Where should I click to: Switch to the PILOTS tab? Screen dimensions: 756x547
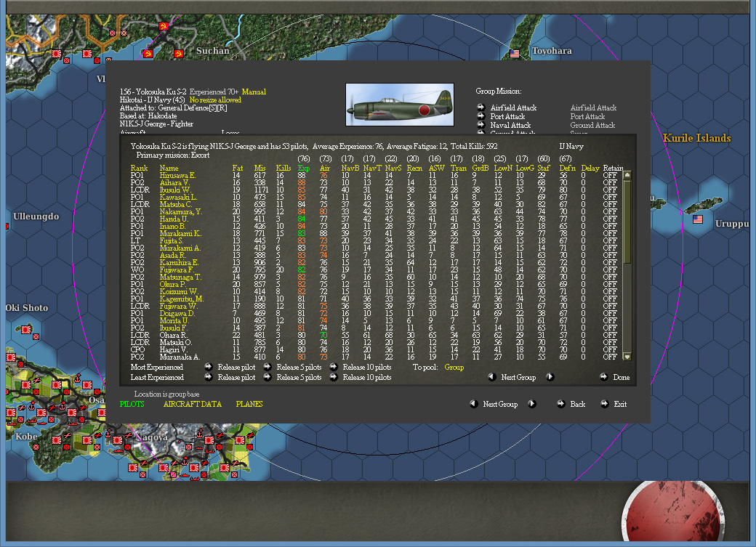132,404
